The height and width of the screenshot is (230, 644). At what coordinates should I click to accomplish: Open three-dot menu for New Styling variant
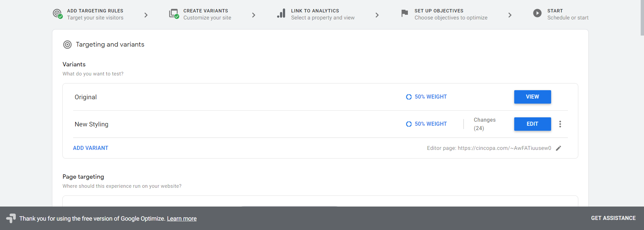[x=560, y=124]
